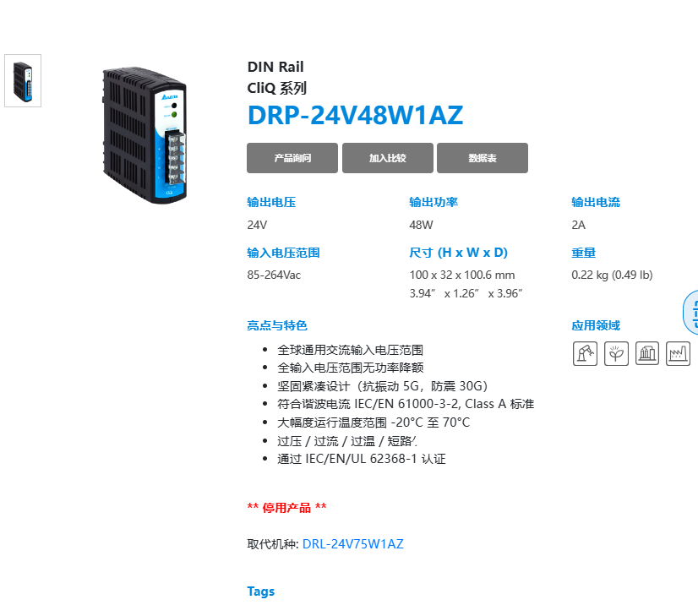Select the plant sprout application icon
Viewport: 698px width, 616px height.
tap(616, 354)
